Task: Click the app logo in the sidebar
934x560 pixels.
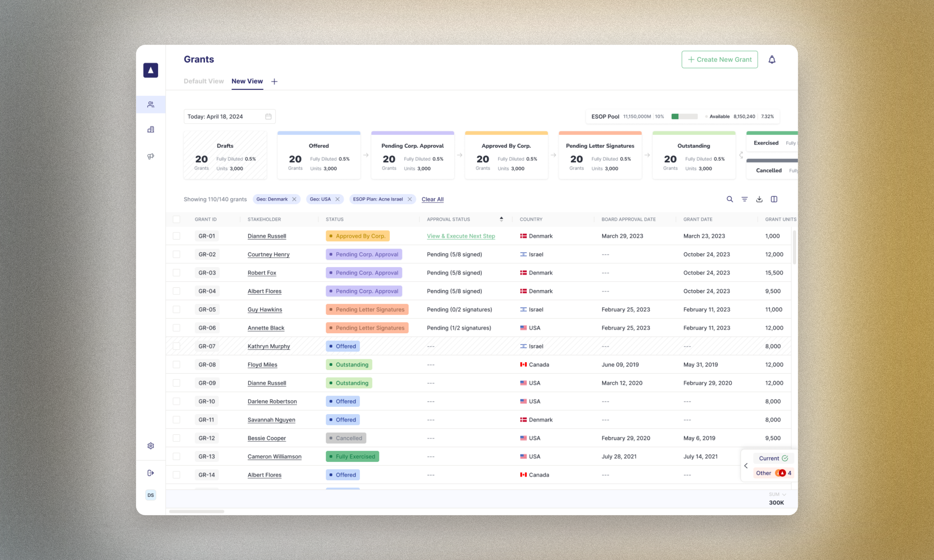Action: click(x=151, y=70)
